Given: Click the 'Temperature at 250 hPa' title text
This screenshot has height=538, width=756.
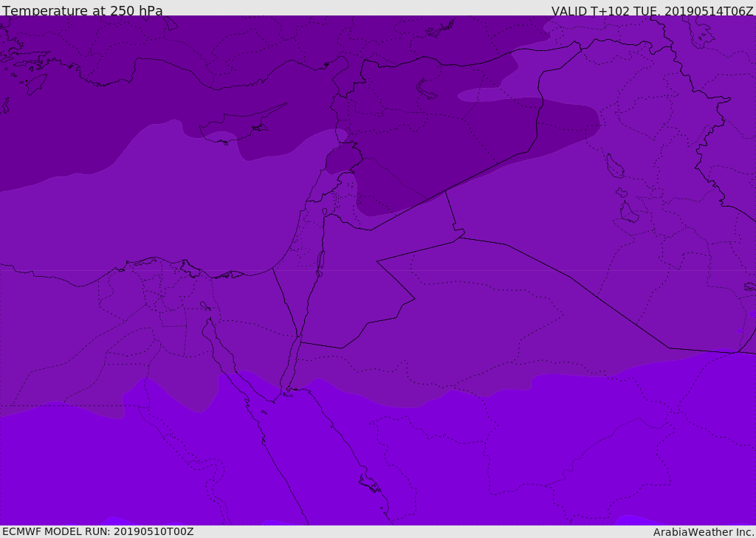Looking at the screenshot, I should (x=83, y=10).
